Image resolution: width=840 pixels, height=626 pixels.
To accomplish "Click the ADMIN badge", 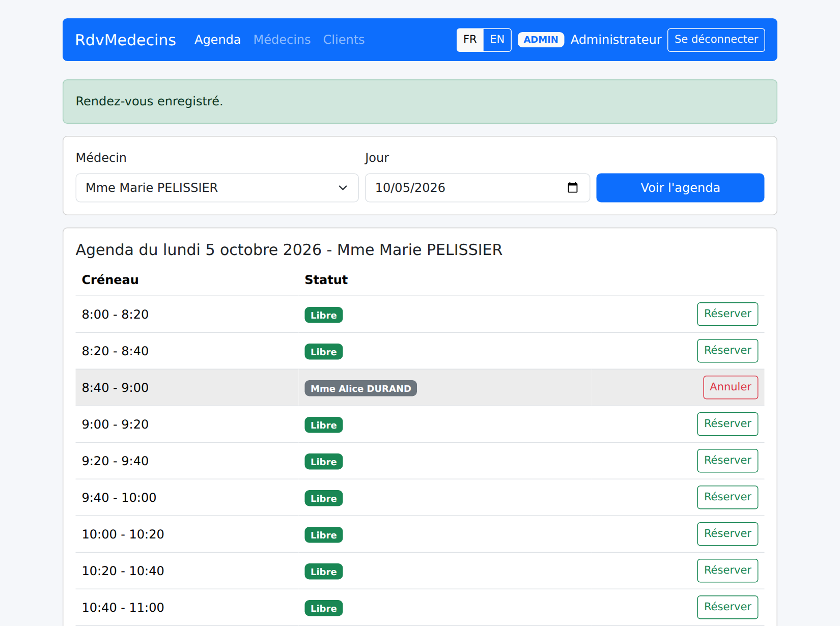I will click(x=541, y=40).
